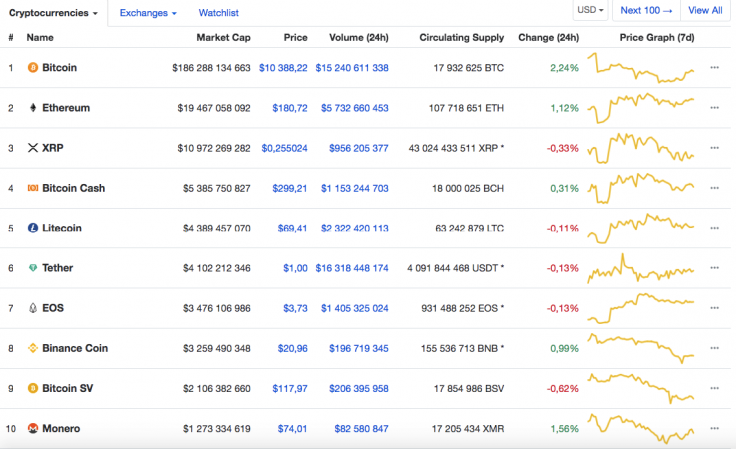
Task: Sort by Circulating Supply column header
Action: [x=461, y=38]
